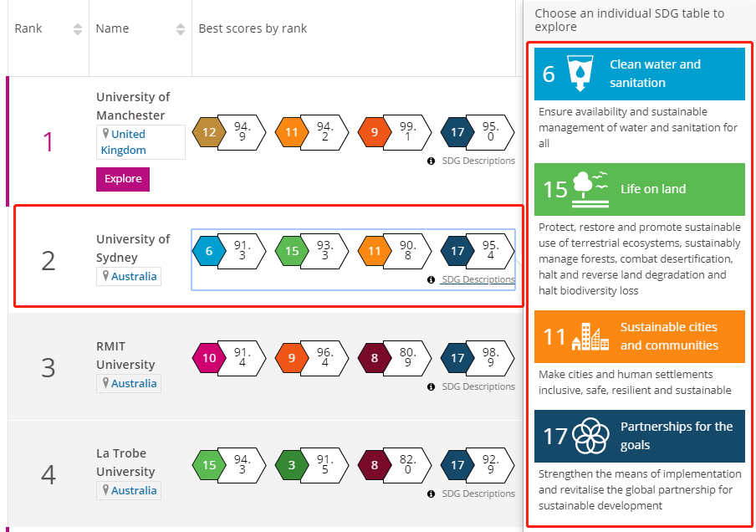Click SDG 9 hexagon in University of Manchester row
This screenshot has height=532, width=756.
coord(375,132)
